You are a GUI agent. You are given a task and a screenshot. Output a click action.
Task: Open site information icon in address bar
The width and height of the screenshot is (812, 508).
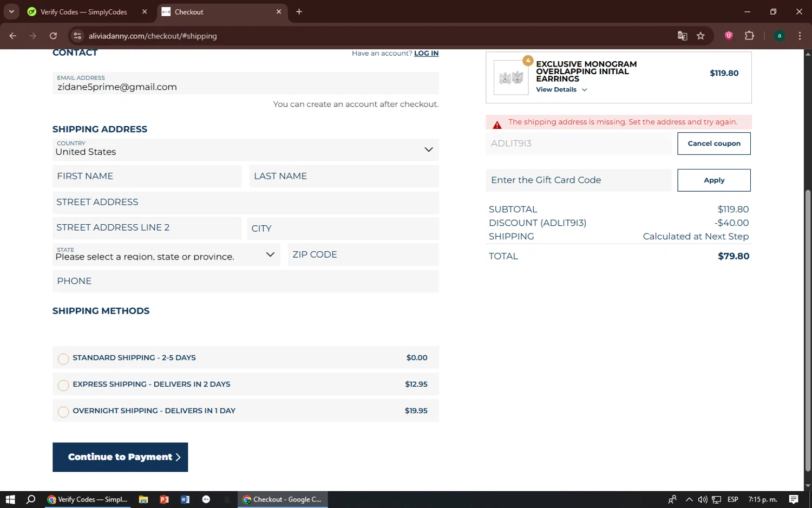(77, 36)
